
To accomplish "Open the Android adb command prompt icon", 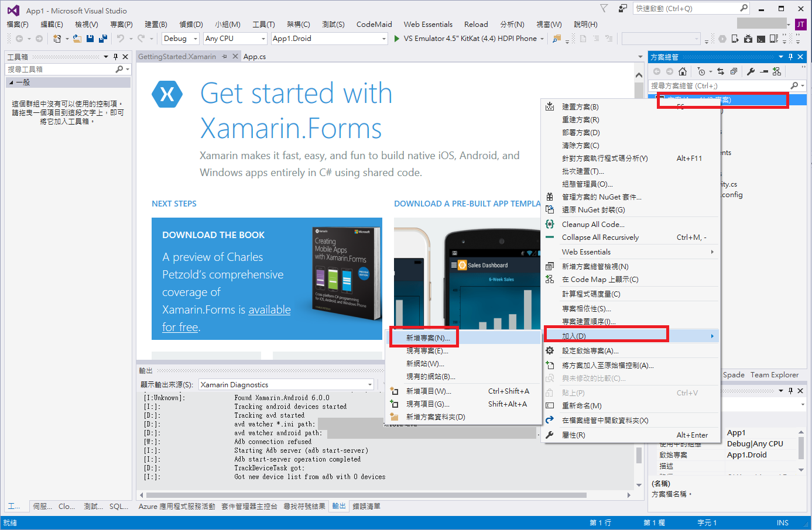I will point(760,39).
